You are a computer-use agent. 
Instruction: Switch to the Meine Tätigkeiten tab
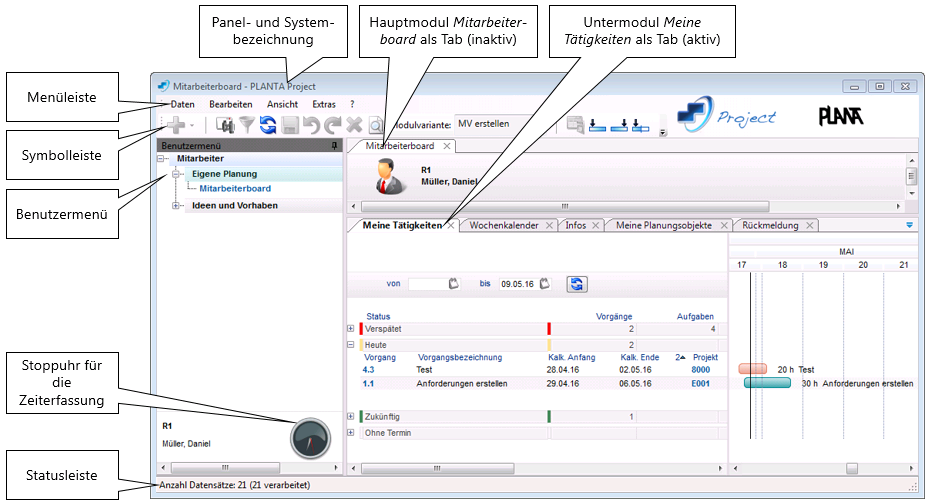[402, 225]
